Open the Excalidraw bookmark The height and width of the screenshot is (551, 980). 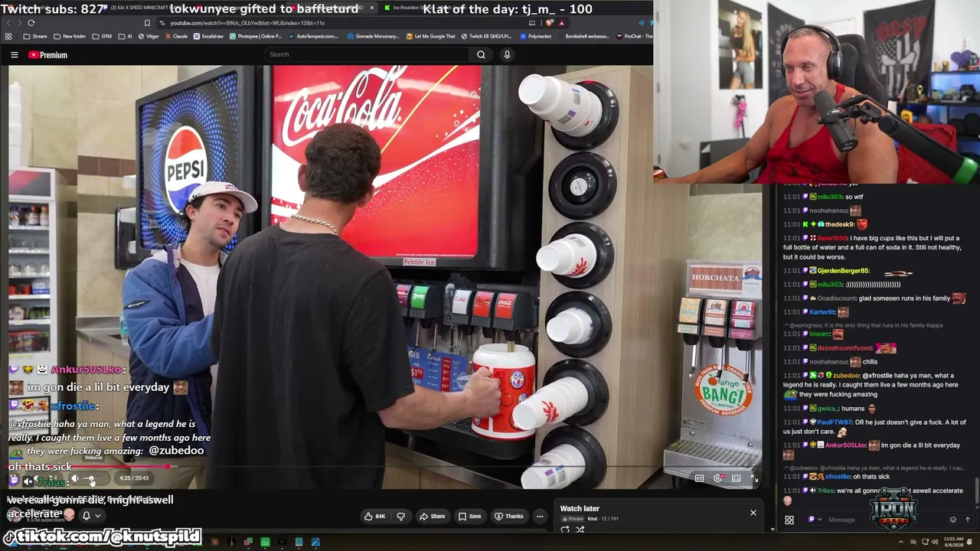click(208, 36)
